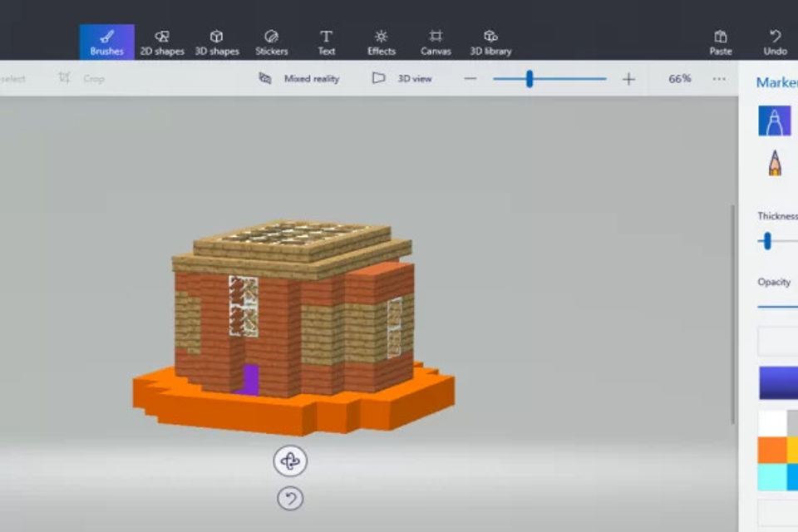Image resolution: width=798 pixels, height=532 pixels.
Task: Toggle the 3D view
Action: coord(402,78)
